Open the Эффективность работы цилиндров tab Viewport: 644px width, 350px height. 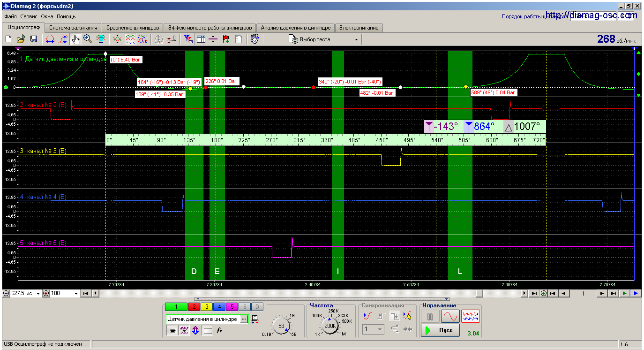[210, 28]
